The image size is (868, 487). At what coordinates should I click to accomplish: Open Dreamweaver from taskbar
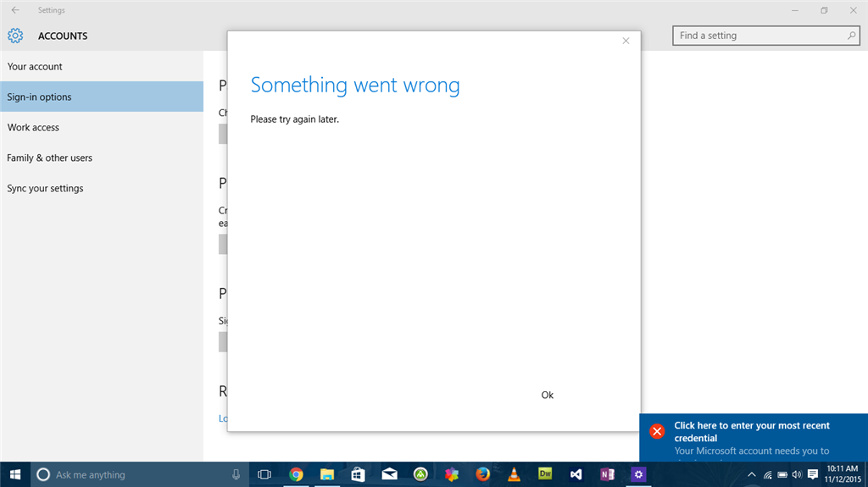pyautogui.click(x=545, y=473)
